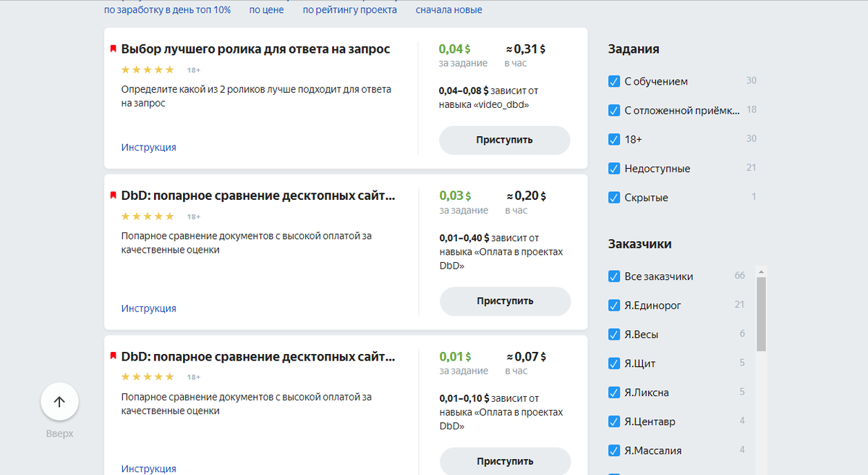Image resolution: width=868 pixels, height=475 pixels.
Task: Click red bookmark on $0,01 DbD task
Action: (x=113, y=356)
